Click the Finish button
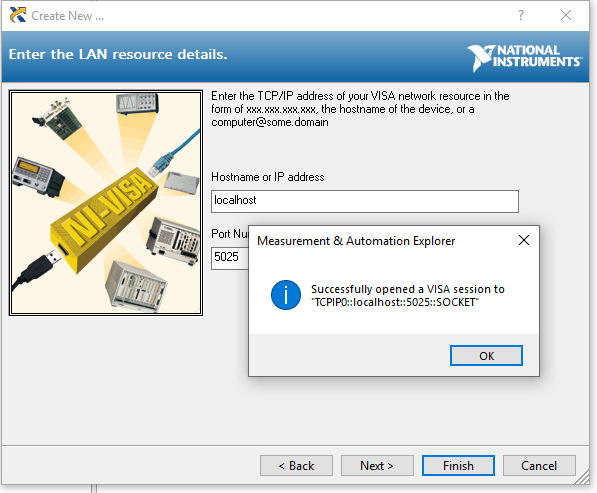 (x=458, y=466)
